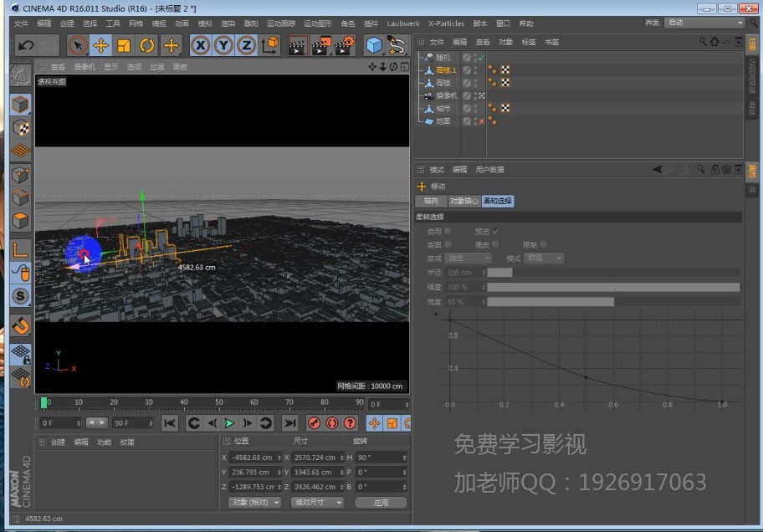Screen dimensions: 763x532
Task: Toggle the Snap magnet icon
Action: [20, 325]
